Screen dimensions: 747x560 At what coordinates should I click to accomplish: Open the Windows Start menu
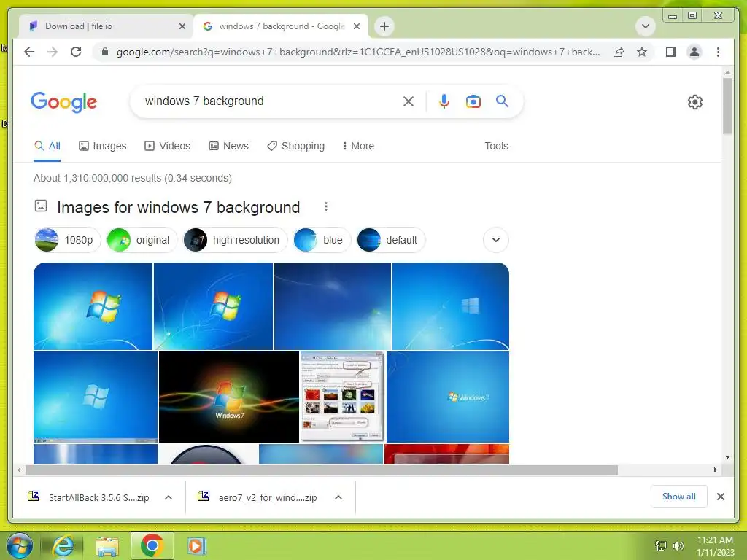tap(20, 545)
